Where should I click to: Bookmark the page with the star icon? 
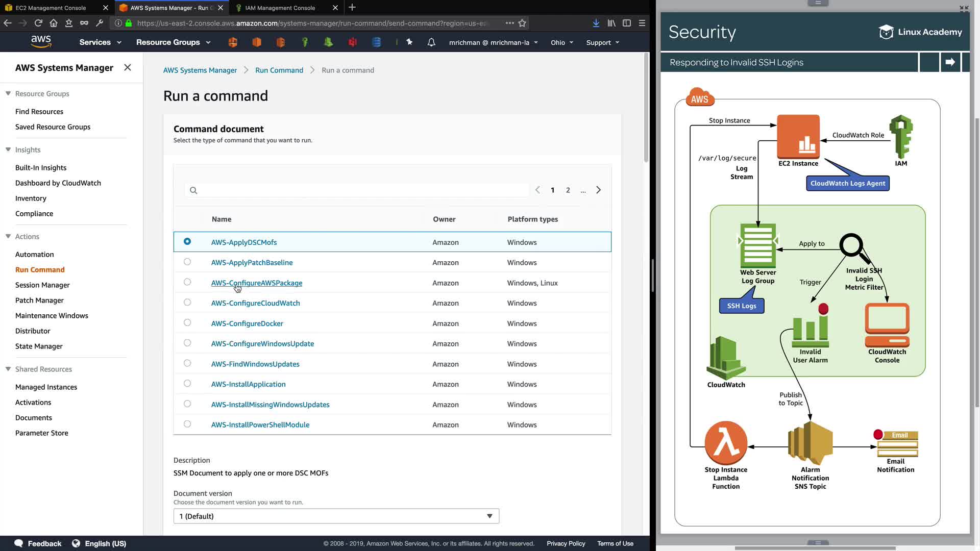tap(522, 23)
